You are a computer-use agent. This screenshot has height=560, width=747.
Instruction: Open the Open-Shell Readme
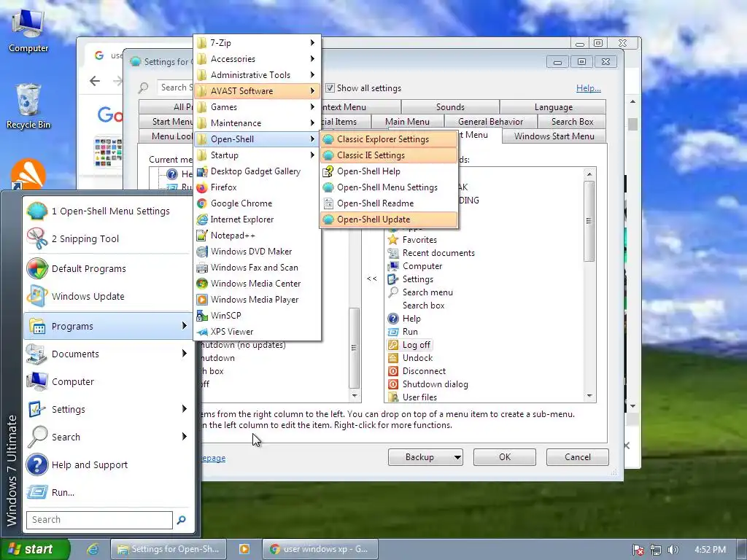point(389,203)
